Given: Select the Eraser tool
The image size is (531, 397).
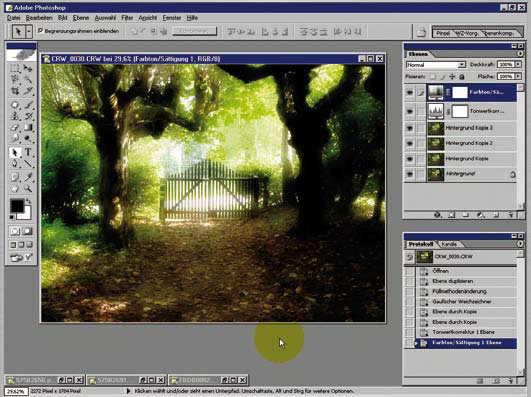Looking at the screenshot, I should point(15,127).
